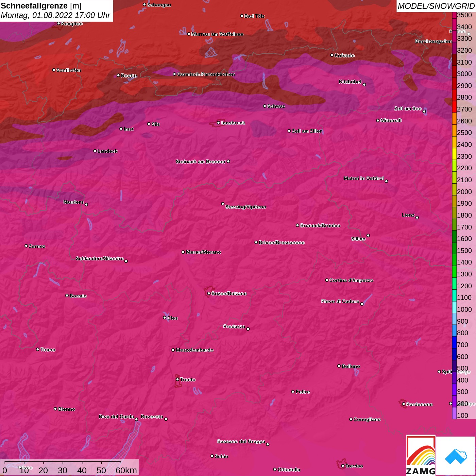476x476 pixels.
Task: Select the Zell am Ziller label
Action: point(307,131)
